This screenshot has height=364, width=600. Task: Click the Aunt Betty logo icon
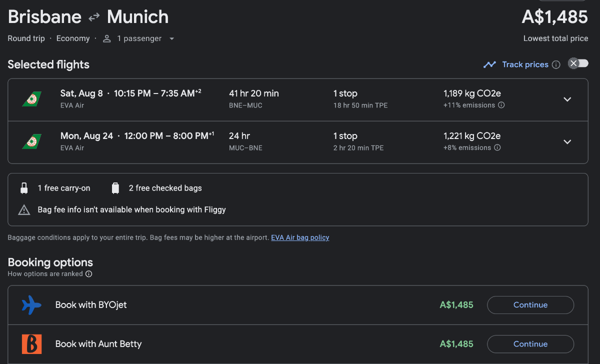pyautogui.click(x=31, y=344)
